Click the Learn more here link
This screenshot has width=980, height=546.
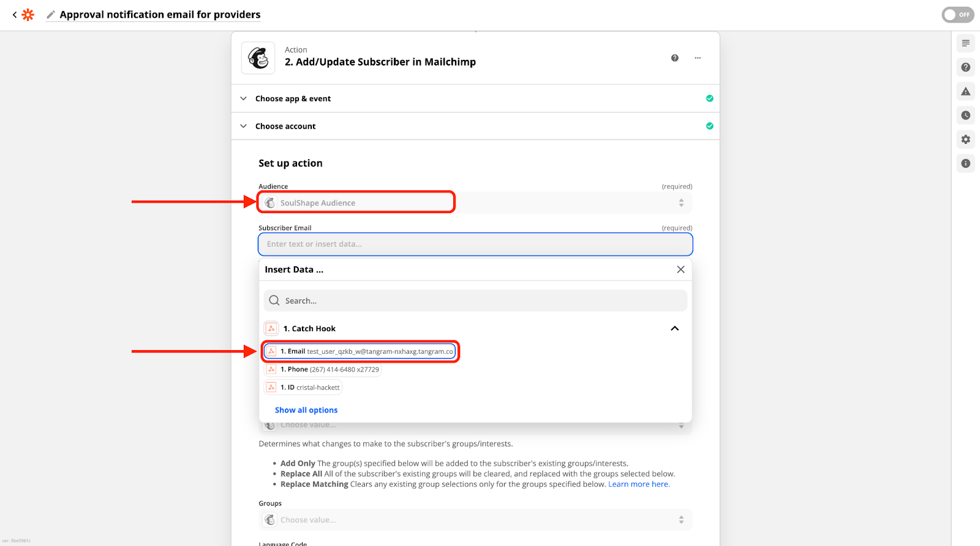(639, 484)
